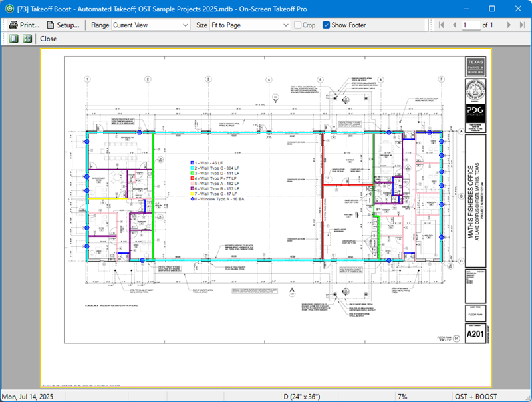The width and height of the screenshot is (532, 402).
Task: Switch to multiple pages view
Action: tap(27, 39)
